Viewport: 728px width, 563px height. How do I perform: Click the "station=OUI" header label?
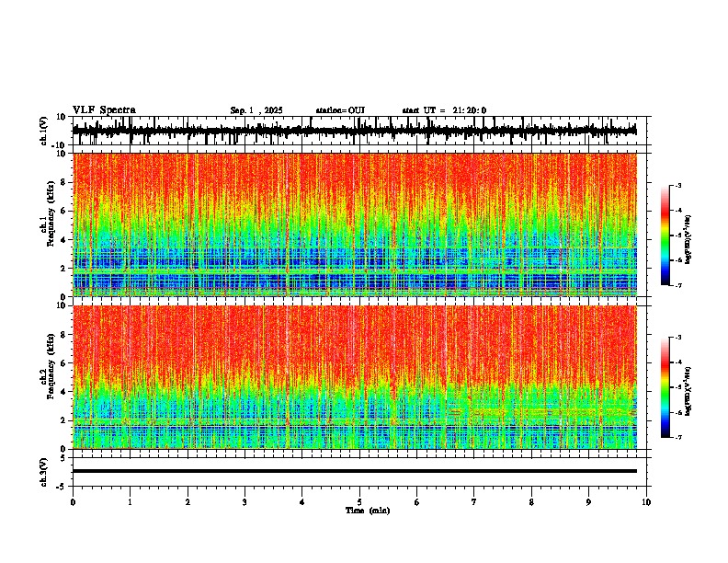(340, 110)
